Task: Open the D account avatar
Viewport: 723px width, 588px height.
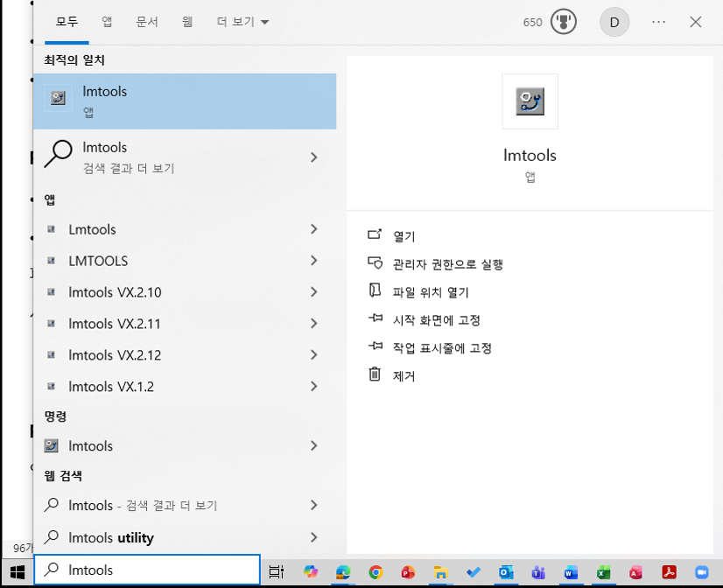Action: [x=614, y=22]
